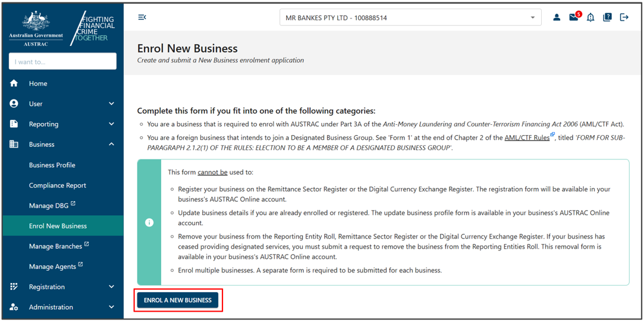This screenshot has width=644, height=323.
Task: Click the Home house icon in sidebar
Action: (14, 83)
